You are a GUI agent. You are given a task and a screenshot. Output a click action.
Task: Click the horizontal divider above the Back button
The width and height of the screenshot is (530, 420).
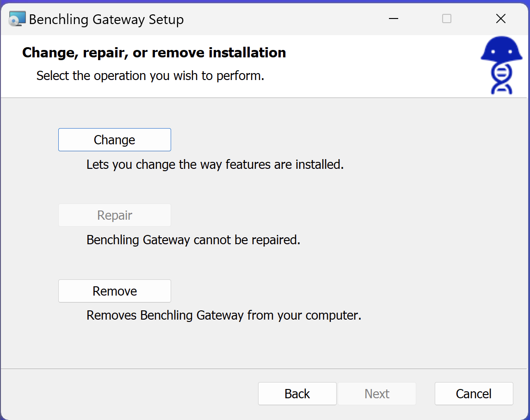(x=265, y=369)
